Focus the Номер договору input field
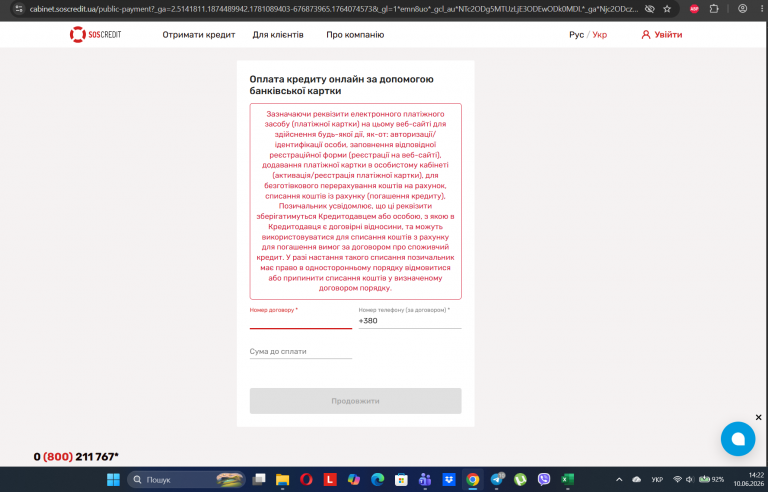The image size is (768, 492). [301, 321]
